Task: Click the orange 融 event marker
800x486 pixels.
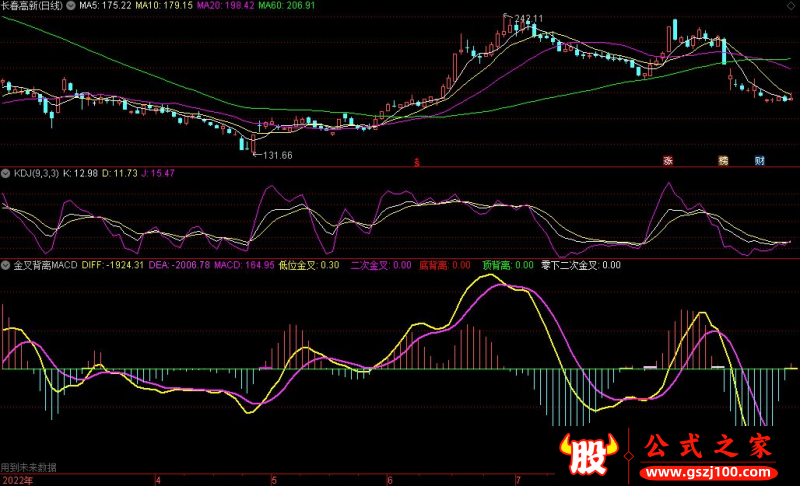Action: pyautogui.click(x=722, y=160)
